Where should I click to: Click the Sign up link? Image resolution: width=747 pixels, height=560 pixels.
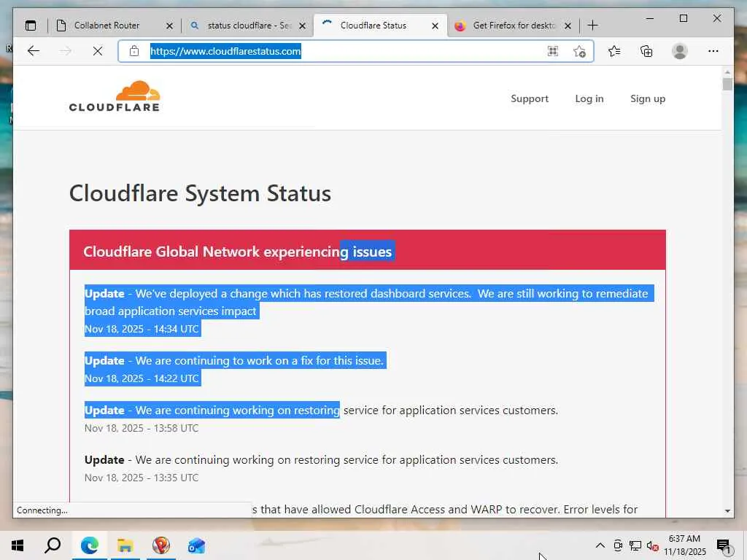click(648, 98)
